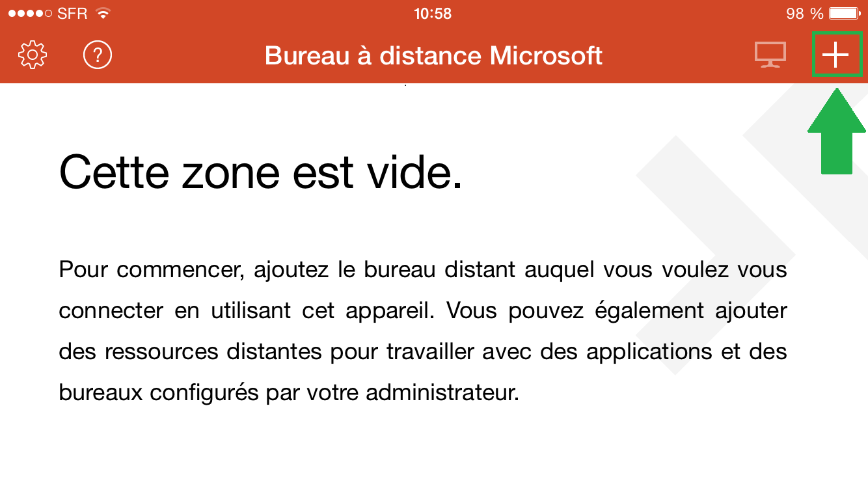Select the monitor icon in the header
The height and width of the screenshot is (488, 868).
[770, 55]
